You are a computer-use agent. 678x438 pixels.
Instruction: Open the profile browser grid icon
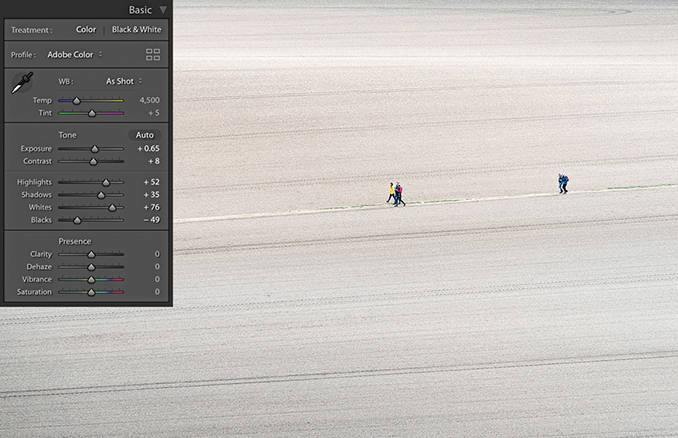click(153, 55)
